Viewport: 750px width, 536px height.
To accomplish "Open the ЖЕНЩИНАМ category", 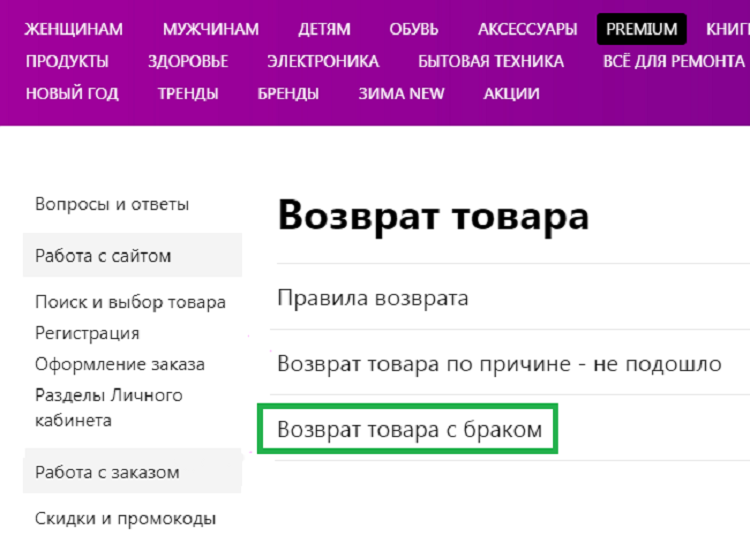I will [74, 29].
